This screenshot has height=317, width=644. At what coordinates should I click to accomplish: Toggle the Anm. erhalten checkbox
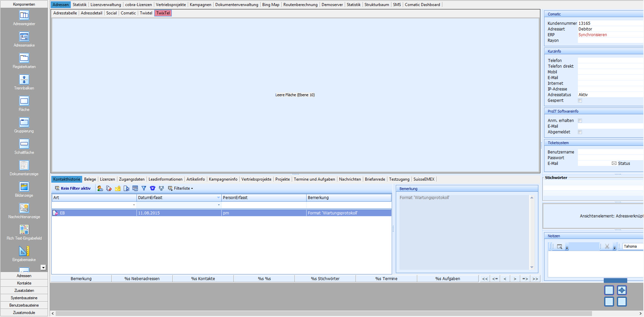pyautogui.click(x=580, y=121)
